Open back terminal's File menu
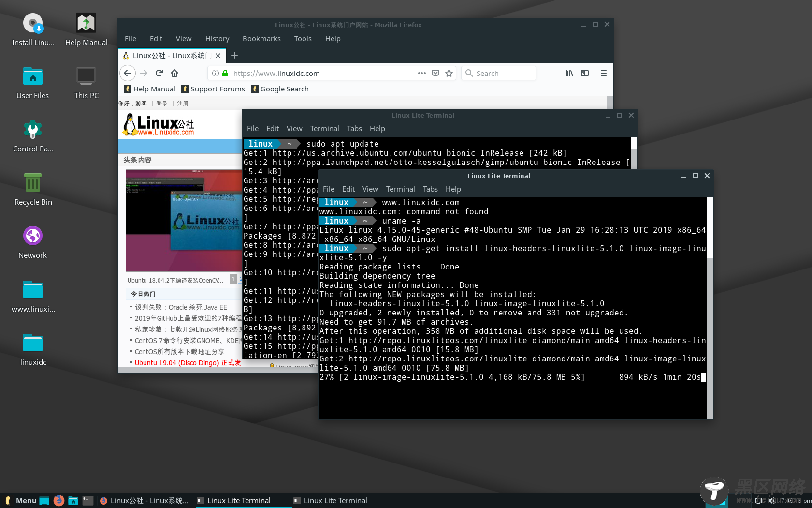The image size is (812, 508). [x=253, y=129]
